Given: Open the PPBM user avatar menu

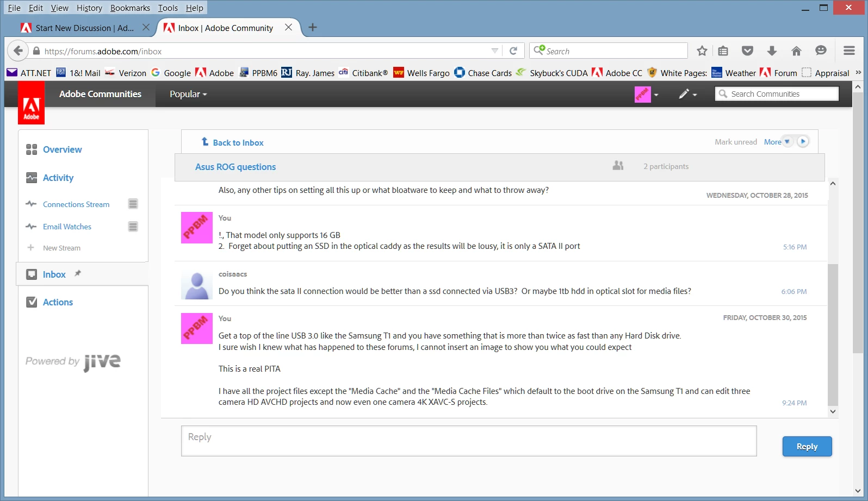Looking at the screenshot, I should (x=646, y=94).
